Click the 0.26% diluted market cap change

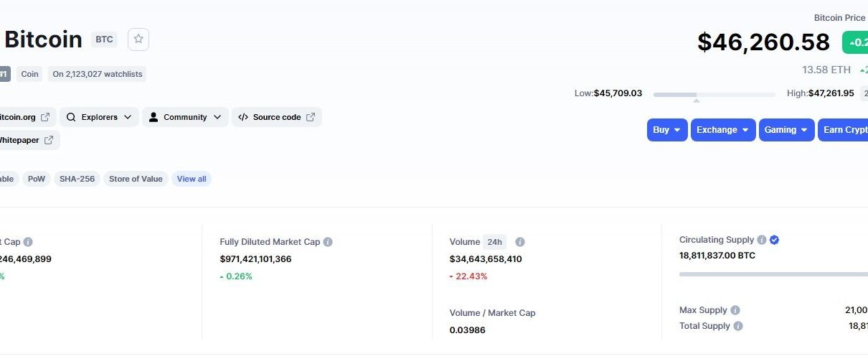click(236, 276)
